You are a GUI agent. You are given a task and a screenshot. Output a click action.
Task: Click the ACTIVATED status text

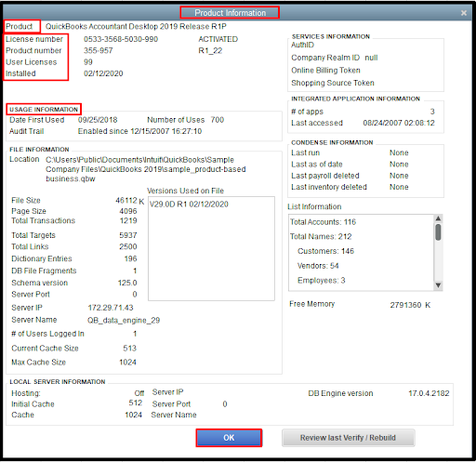point(218,39)
